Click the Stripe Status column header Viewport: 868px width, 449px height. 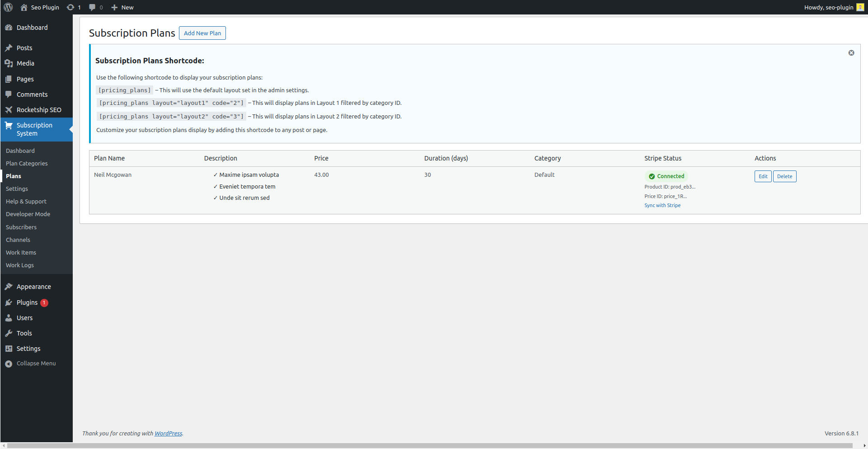663,158
